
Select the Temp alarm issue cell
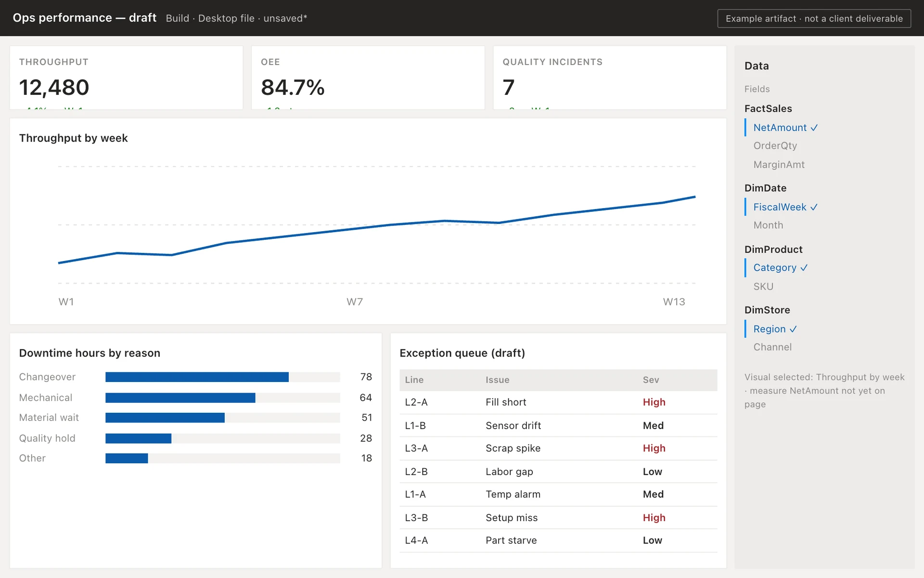[513, 495]
